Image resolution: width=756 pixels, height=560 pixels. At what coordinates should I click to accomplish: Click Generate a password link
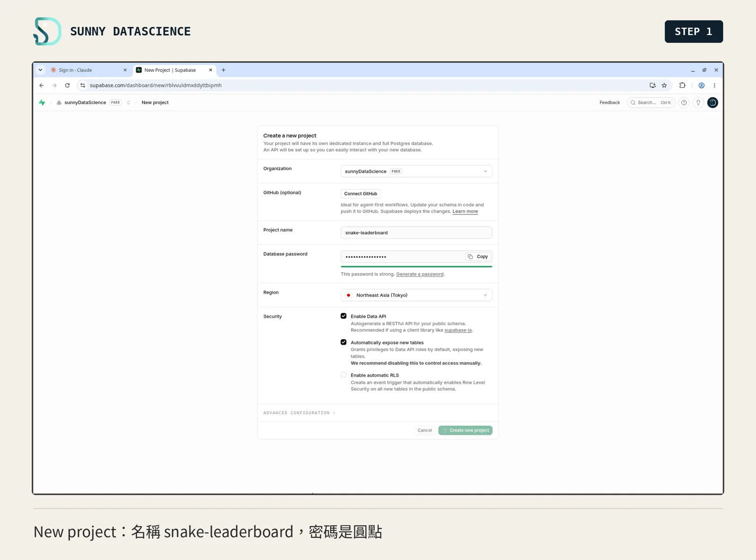pyautogui.click(x=420, y=274)
